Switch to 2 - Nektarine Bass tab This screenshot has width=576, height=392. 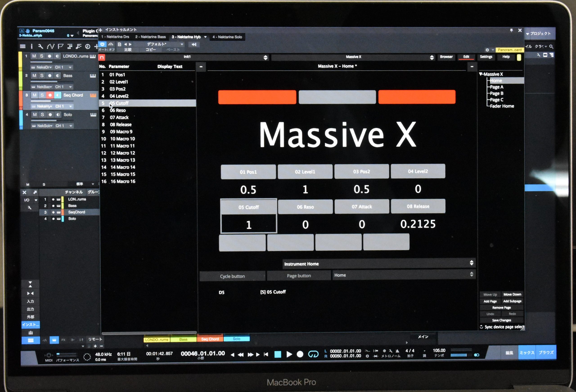point(151,37)
